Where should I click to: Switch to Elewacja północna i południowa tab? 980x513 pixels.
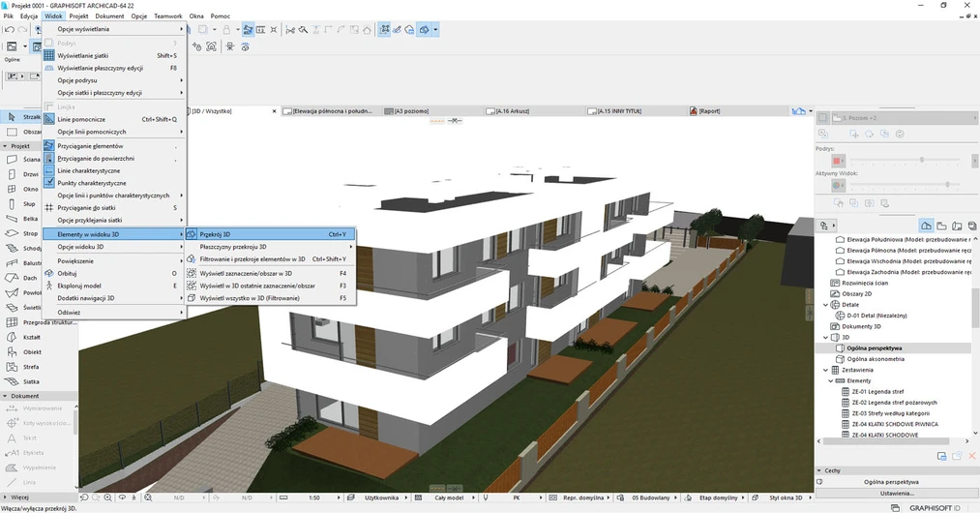tap(331, 111)
